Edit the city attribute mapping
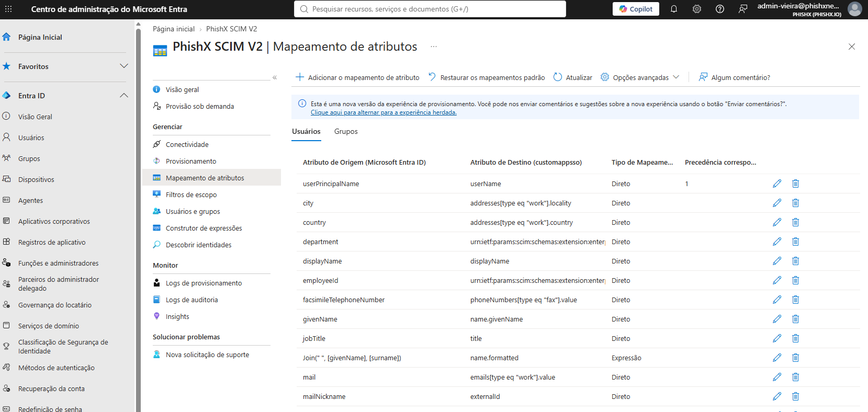The image size is (868, 412). pyautogui.click(x=777, y=203)
